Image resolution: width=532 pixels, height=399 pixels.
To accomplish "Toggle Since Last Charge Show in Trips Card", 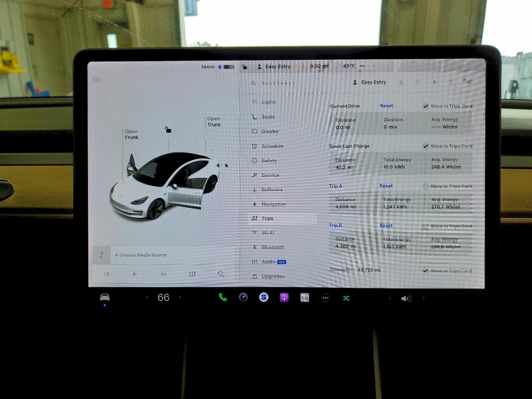I will (426, 146).
